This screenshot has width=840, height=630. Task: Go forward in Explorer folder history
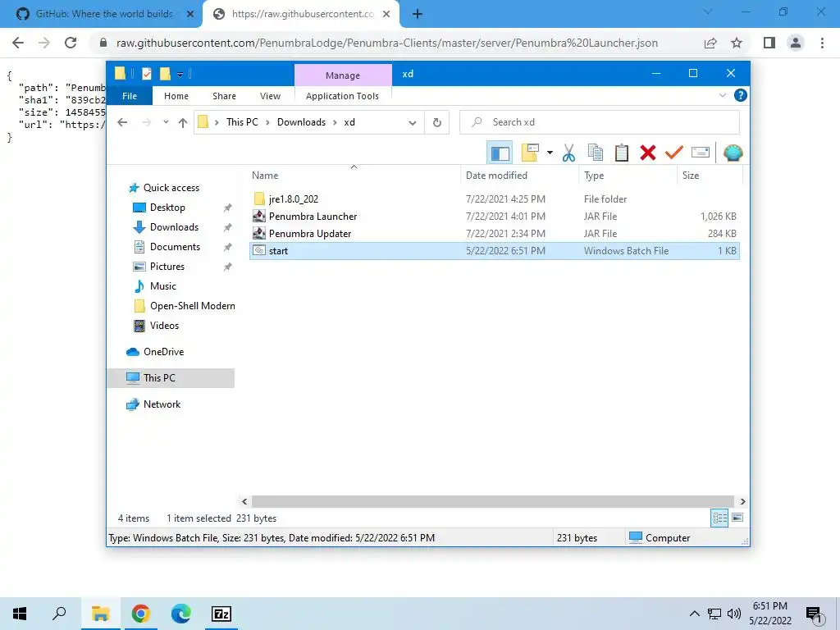146,123
